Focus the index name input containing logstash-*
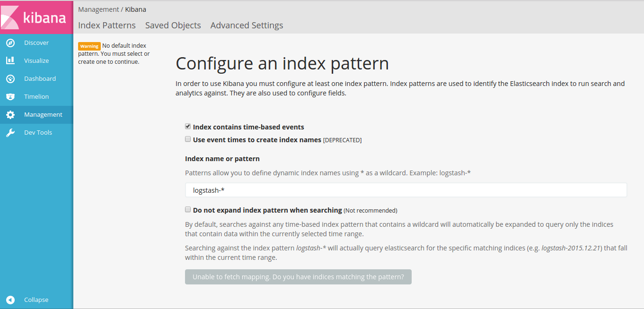 pos(406,190)
